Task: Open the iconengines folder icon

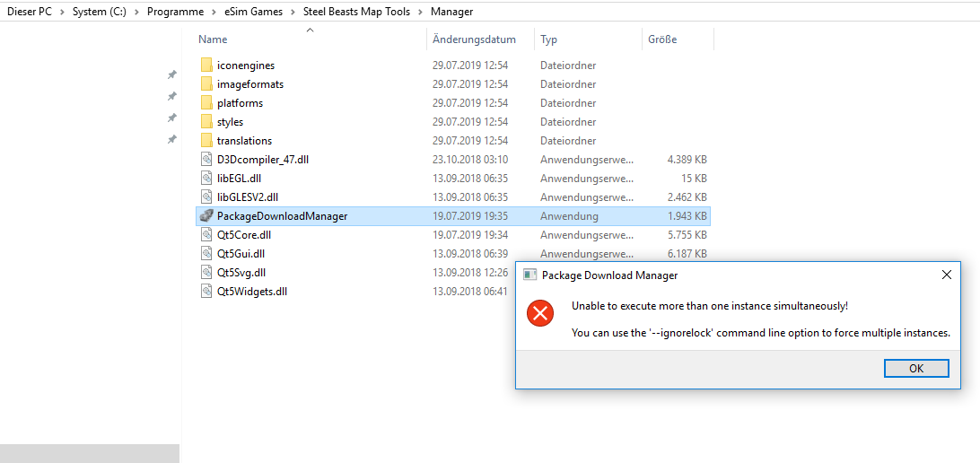Action: tap(206, 66)
